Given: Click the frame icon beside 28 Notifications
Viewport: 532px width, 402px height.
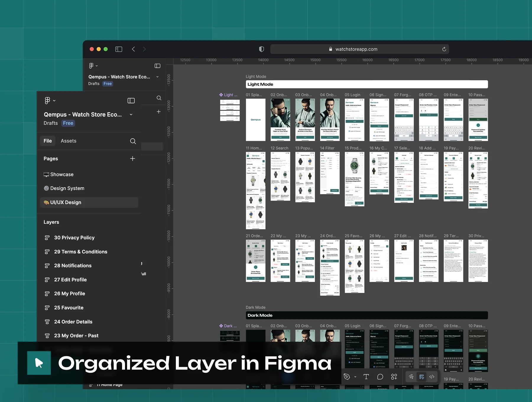Looking at the screenshot, I should pos(47,266).
